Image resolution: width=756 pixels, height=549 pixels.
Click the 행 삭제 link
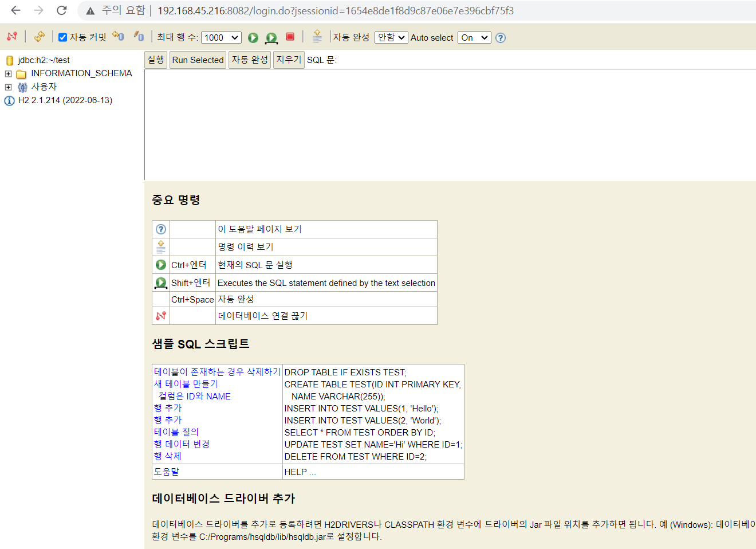[x=168, y=456]
